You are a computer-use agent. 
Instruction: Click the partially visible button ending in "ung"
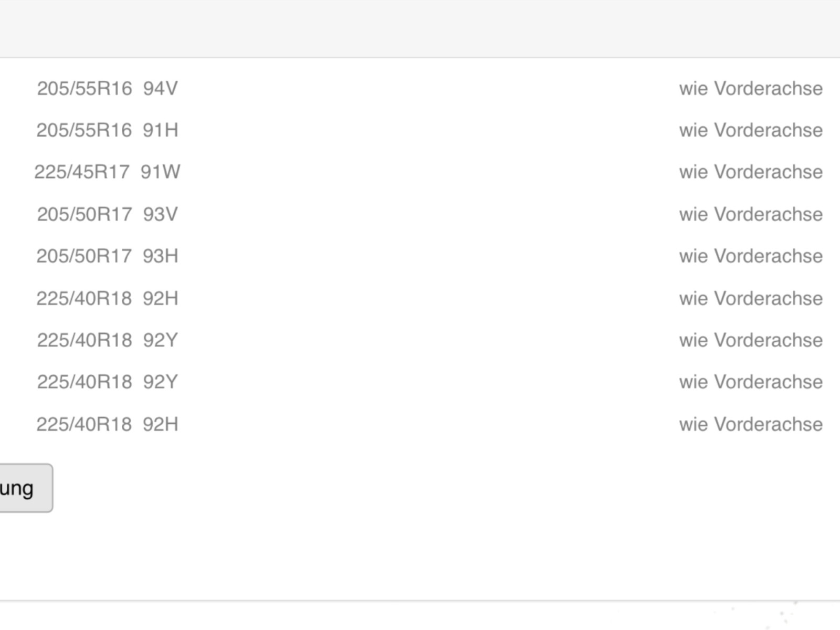click(21, 488)
